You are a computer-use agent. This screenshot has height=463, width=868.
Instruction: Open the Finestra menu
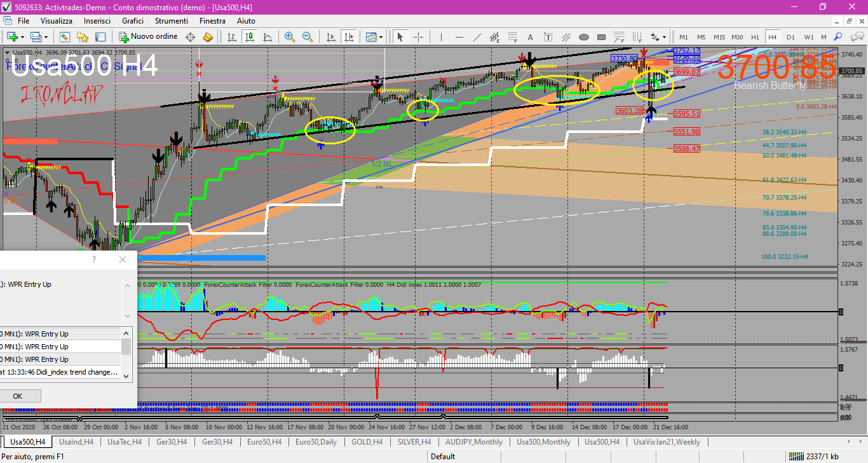(212, 21)
